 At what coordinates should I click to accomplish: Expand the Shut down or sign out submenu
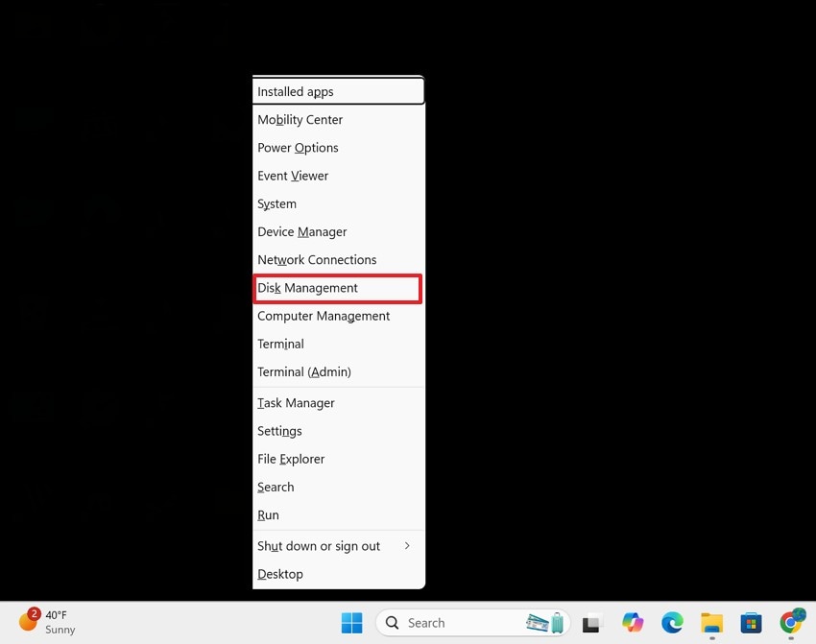[319, 545]
